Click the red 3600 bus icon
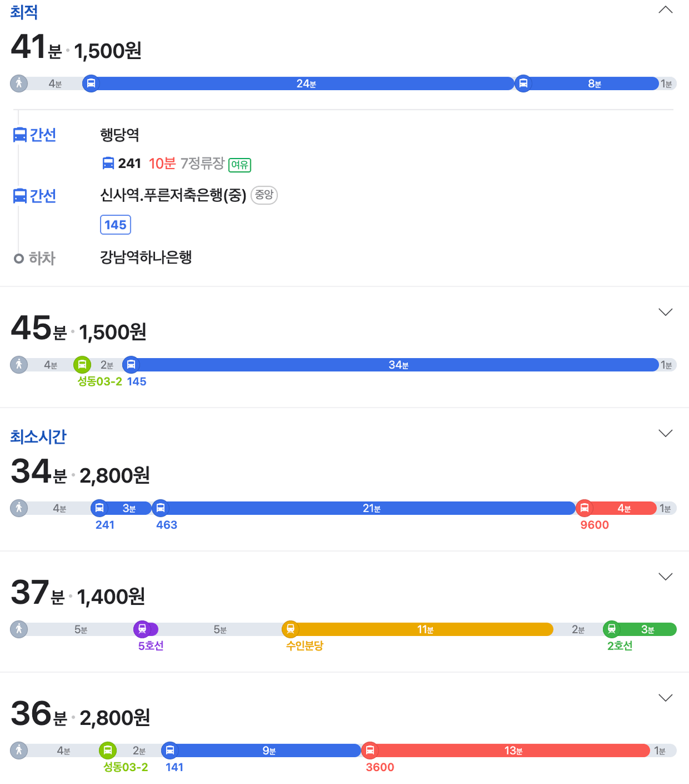 (x=370, y=750)
